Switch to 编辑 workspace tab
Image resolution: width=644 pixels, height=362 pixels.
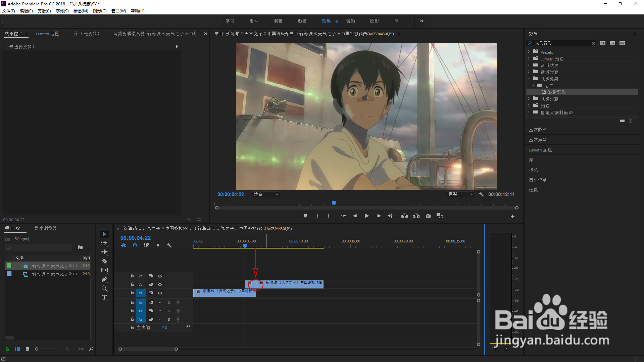coord(278,21)
